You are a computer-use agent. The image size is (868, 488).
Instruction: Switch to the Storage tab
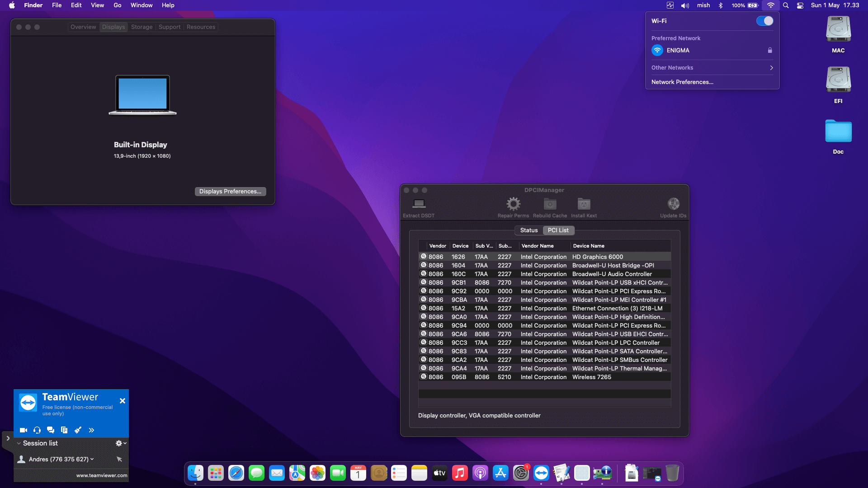[x=142, y=27]
